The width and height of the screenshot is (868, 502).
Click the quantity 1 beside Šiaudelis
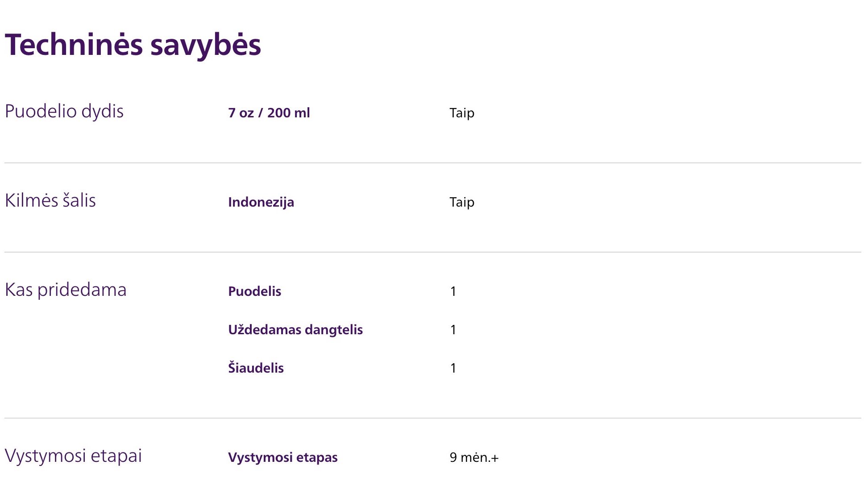[453, 368]
